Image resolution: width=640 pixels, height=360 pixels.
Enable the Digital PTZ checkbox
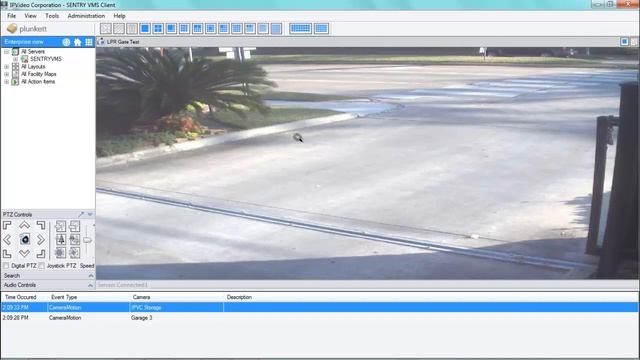[x=6, y=266]
